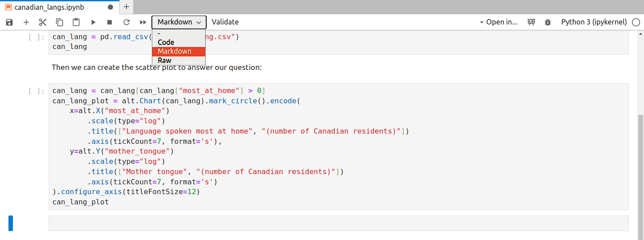The image size is (644, 240).
Task: Select the highlighted Markdown option
Action: click(175, 52)
